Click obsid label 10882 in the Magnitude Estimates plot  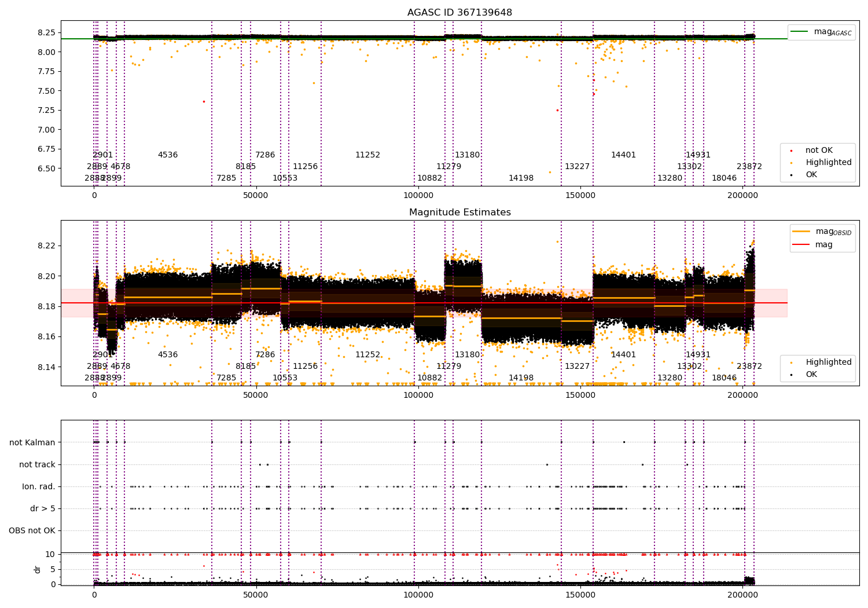429,378
